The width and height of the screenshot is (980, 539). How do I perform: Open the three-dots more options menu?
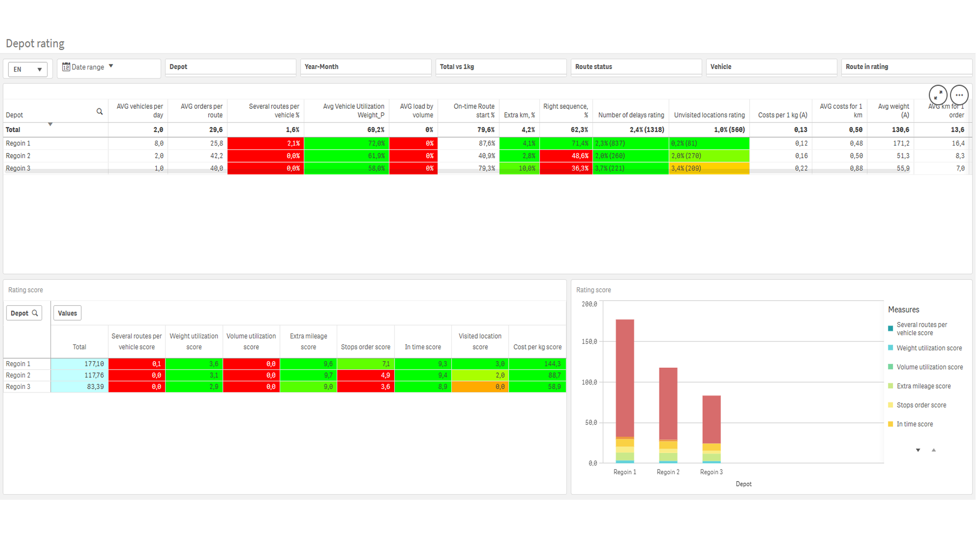pyautogui.click(x=959, y=95)
